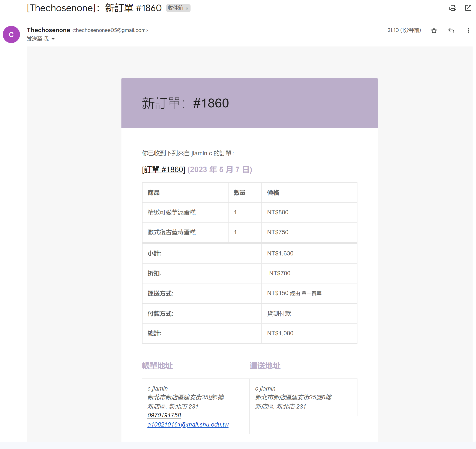Click the sender's profile avatar

(x=11, y=34)
